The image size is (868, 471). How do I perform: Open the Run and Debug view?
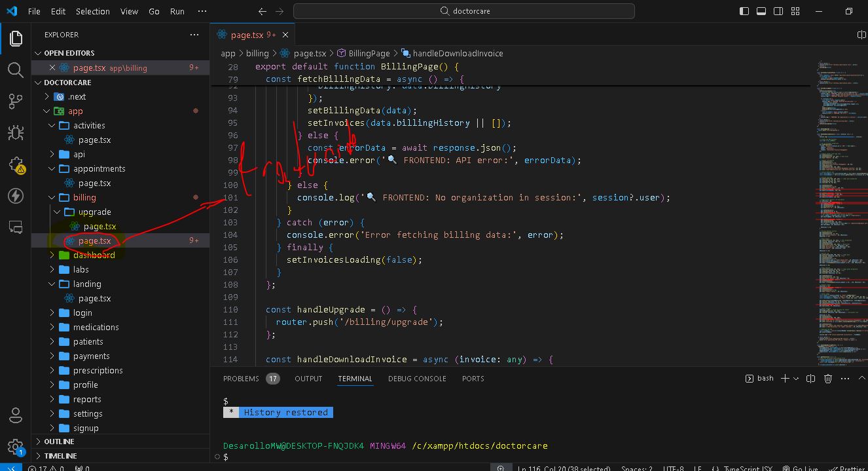click(16, 132)
